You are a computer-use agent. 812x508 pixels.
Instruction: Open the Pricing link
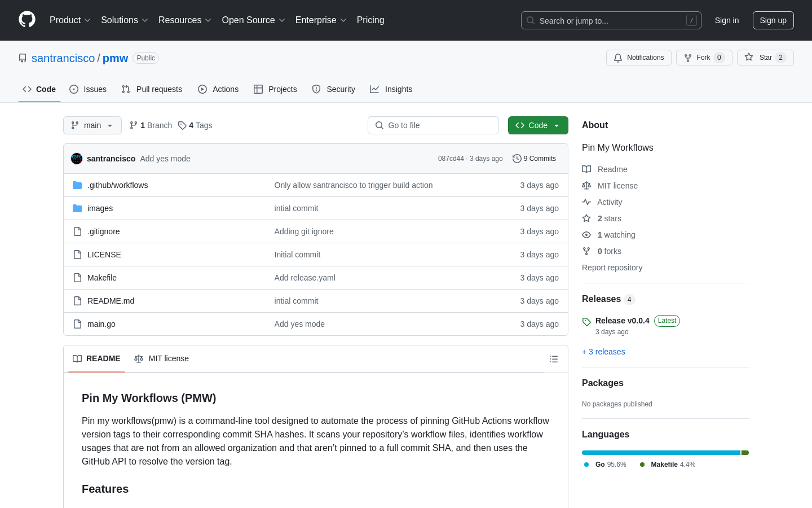[370, 20]
